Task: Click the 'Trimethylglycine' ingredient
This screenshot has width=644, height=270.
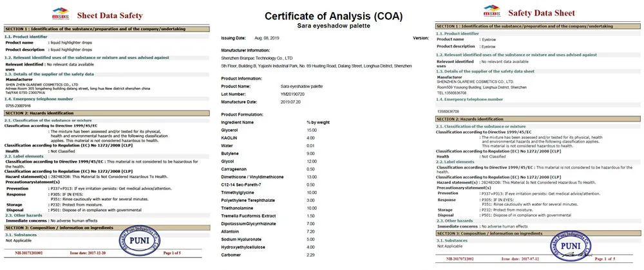Action: (x=238, y=192)
